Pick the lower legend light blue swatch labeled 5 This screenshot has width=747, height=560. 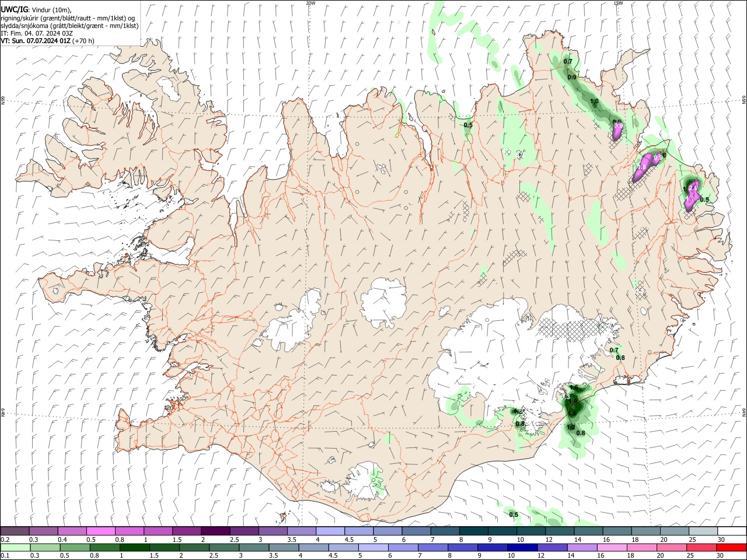(373, 547)
